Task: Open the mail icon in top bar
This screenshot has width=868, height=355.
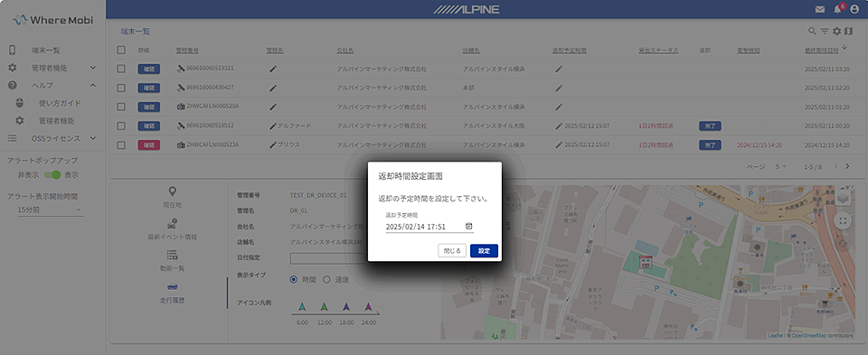Action: coord(820,9)
